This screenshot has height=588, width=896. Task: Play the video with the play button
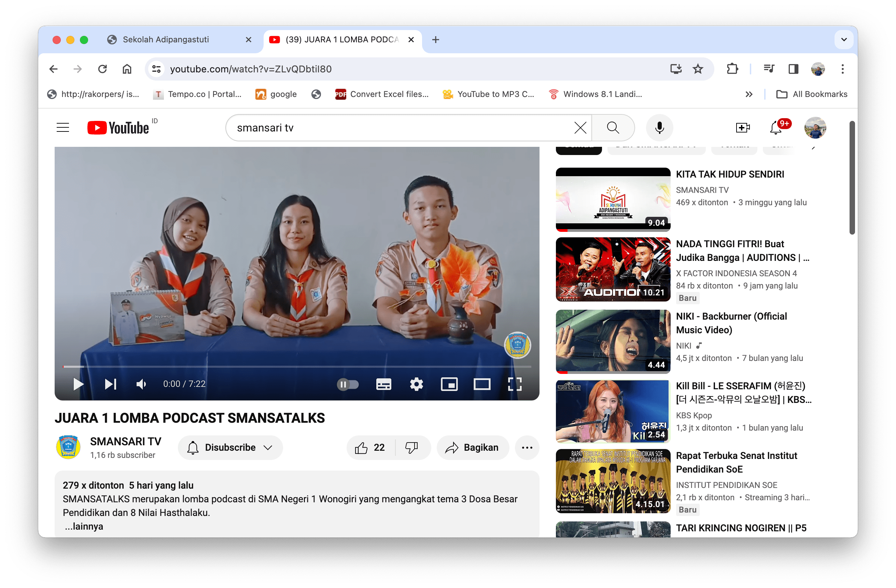click(78, 384)
